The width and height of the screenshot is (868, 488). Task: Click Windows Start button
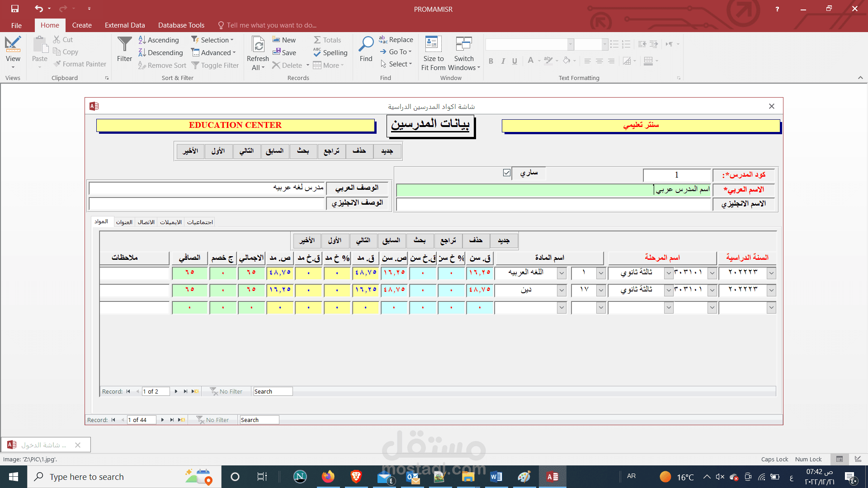14,477
